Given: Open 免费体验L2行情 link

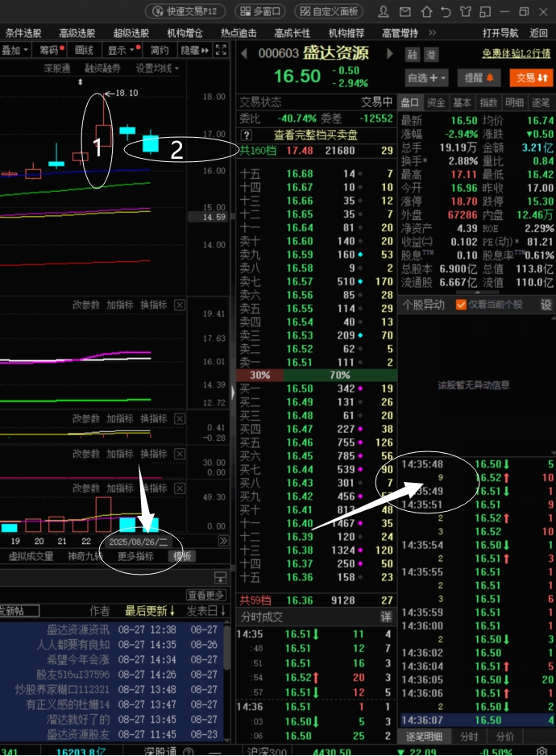Looking at the screenshot, I should [517, 53].
